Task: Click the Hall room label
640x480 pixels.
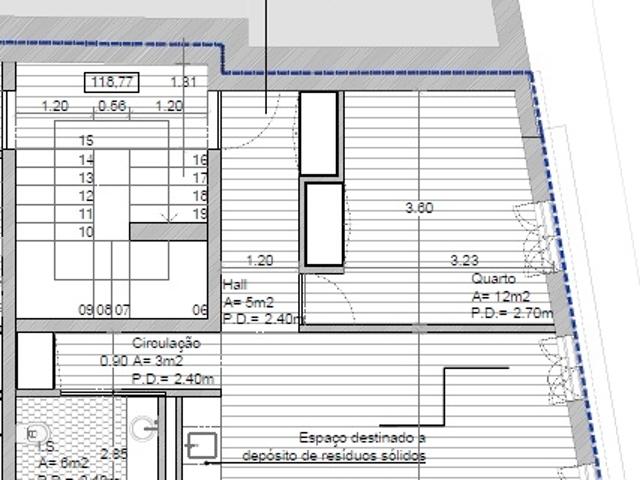Action: [235, 284]
